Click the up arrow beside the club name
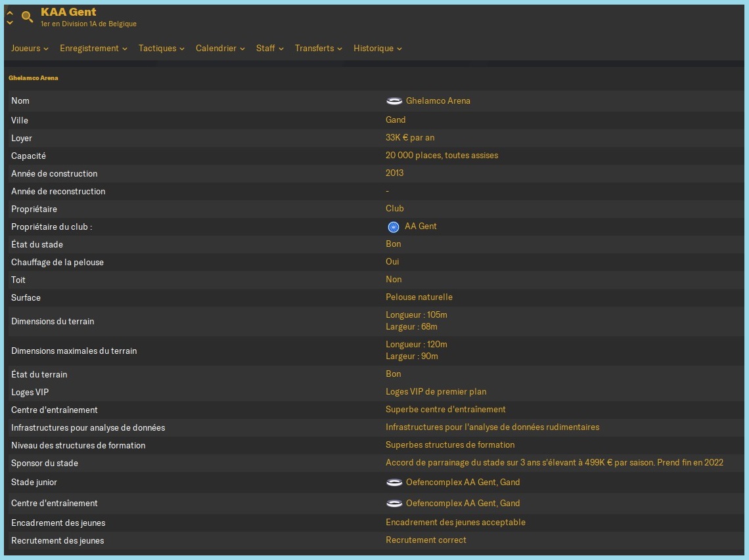 10,13
